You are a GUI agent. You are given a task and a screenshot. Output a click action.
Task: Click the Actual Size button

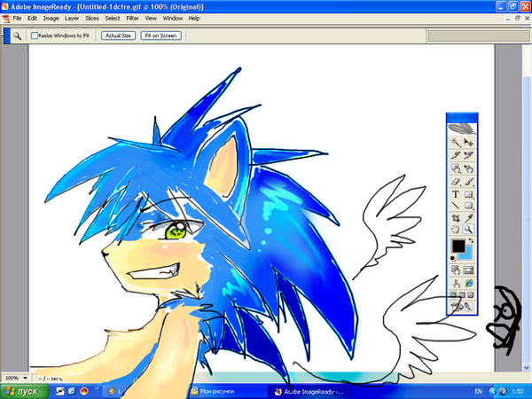(118, 35)
